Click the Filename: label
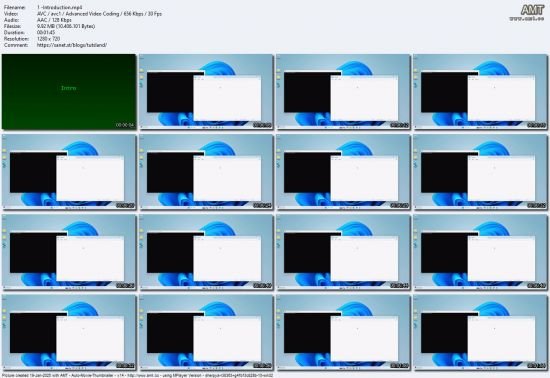 15,7
